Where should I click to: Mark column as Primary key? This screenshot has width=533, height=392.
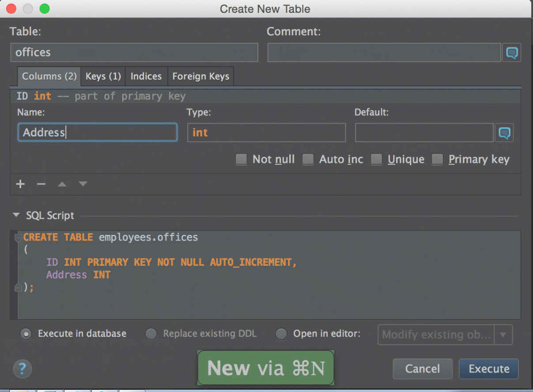click(x=437, y=159)
